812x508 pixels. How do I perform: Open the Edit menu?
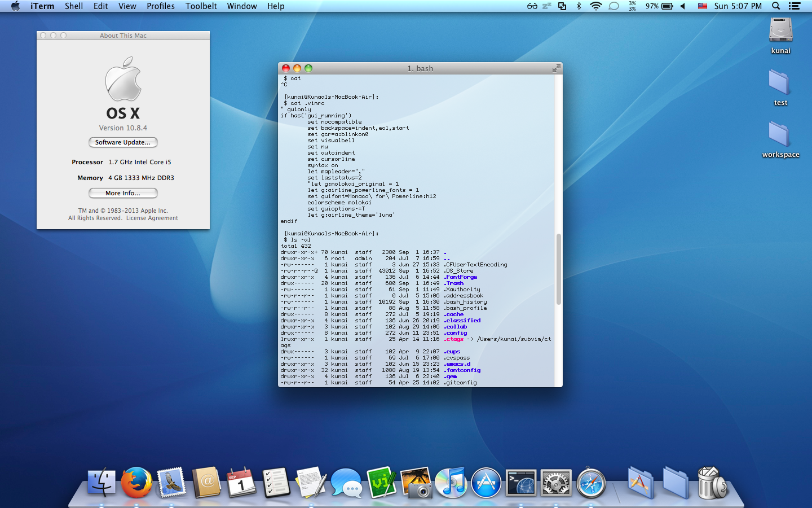pyautogui.click(x=101, y=6)
